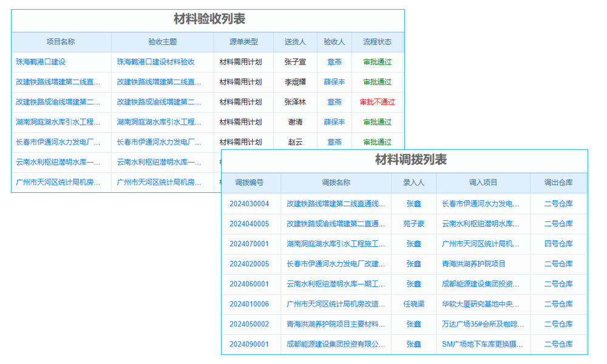Click recorder 任晓渠 on row 2024010006
Screen dimensions: 607x364
pyautogui.click(x=414, y=304)
